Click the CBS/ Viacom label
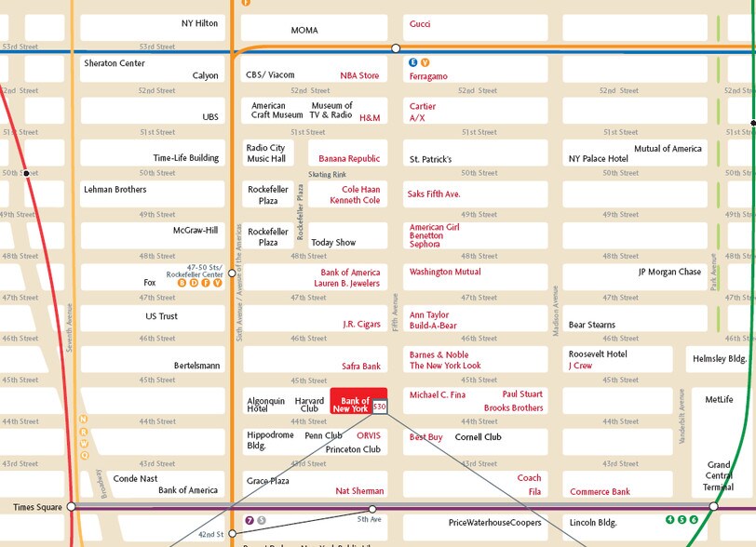This screenshot has height=547, width=756. pos(270,74)
